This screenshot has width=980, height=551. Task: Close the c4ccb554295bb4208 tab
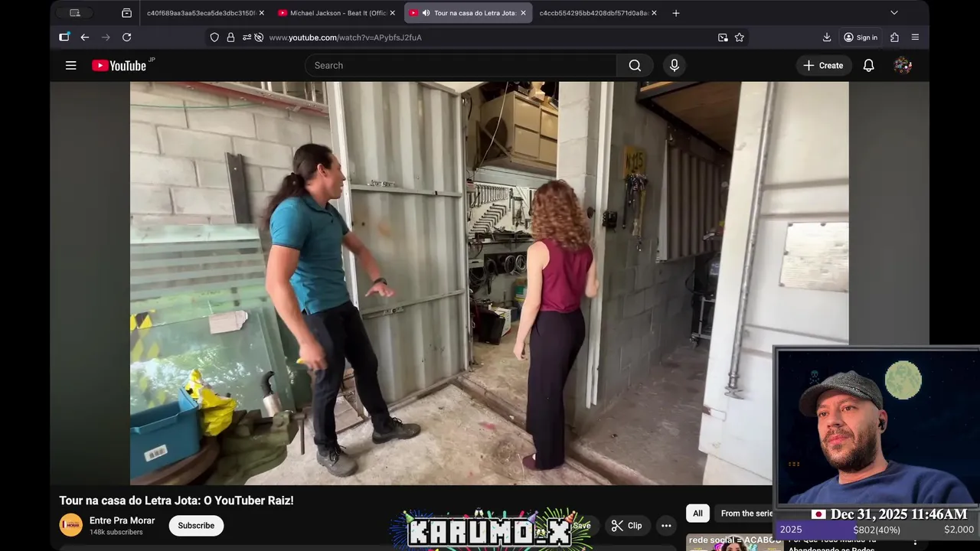[x=655, y=13]
